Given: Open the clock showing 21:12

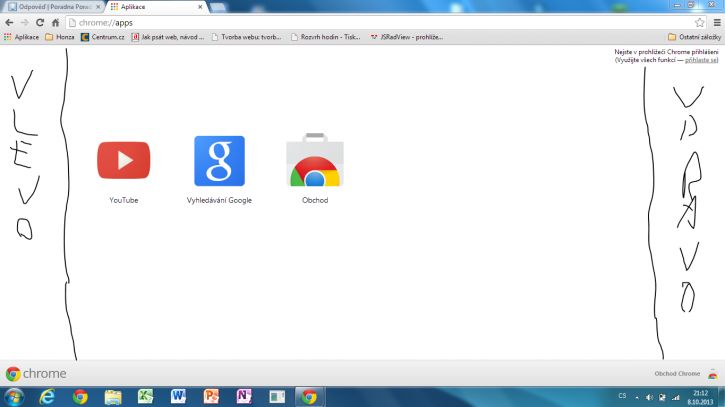Looking at the screenshot, I should pyautogui.click(x=700, y=397).
